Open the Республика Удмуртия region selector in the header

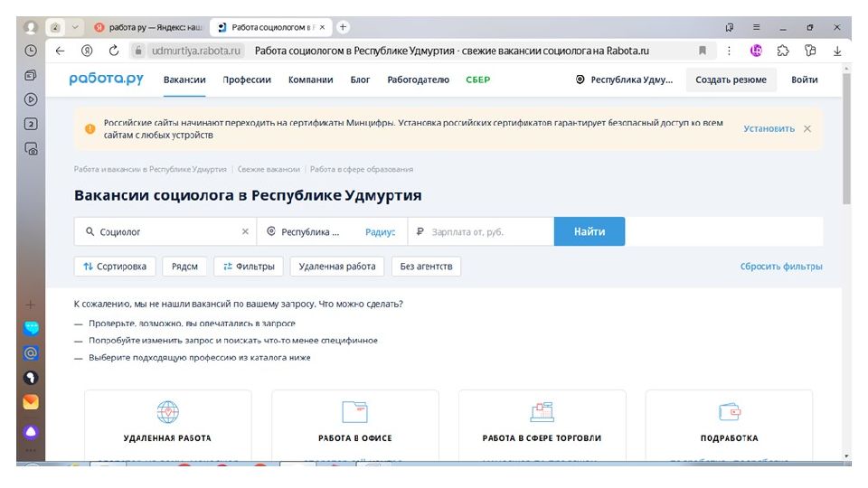[x=625, y=80]
